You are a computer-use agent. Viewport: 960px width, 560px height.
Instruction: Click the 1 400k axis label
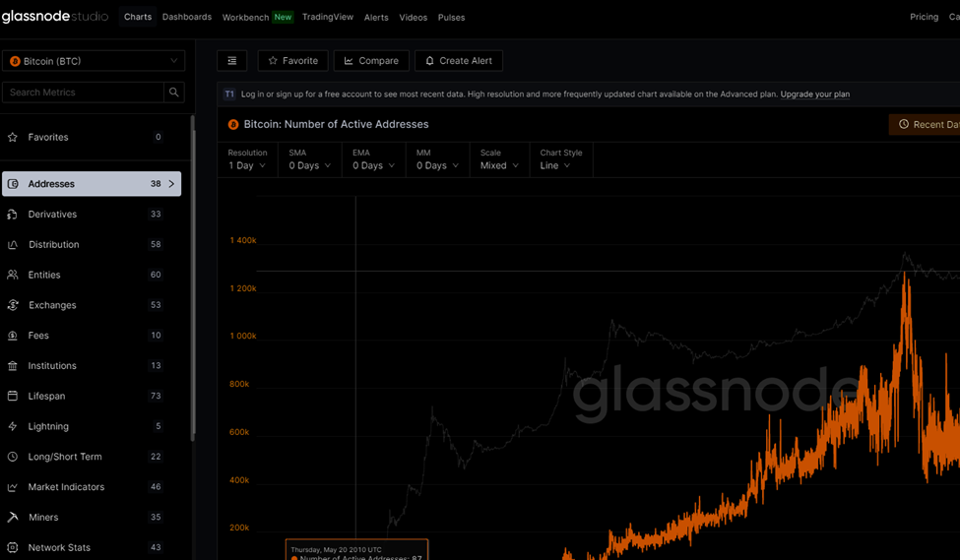click(x=243, y=240)
